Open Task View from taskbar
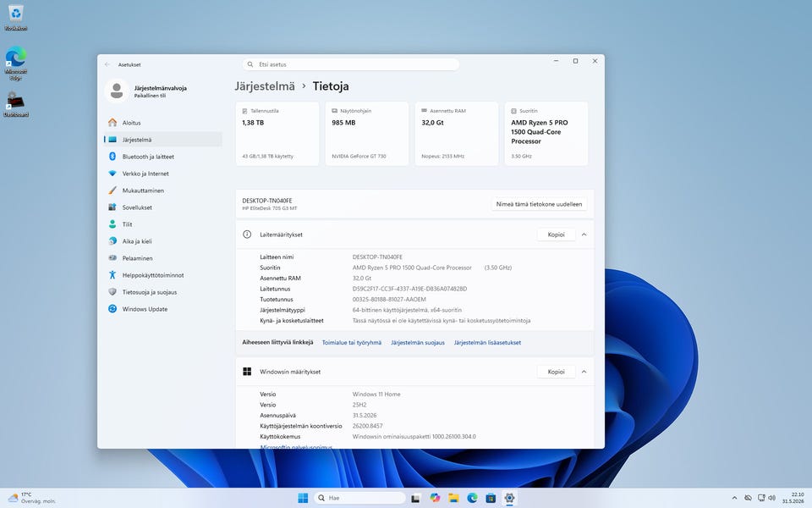 coord(416,498)
